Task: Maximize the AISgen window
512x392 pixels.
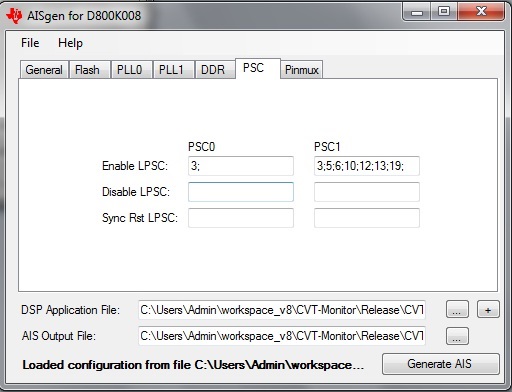Action: point(444,12)
